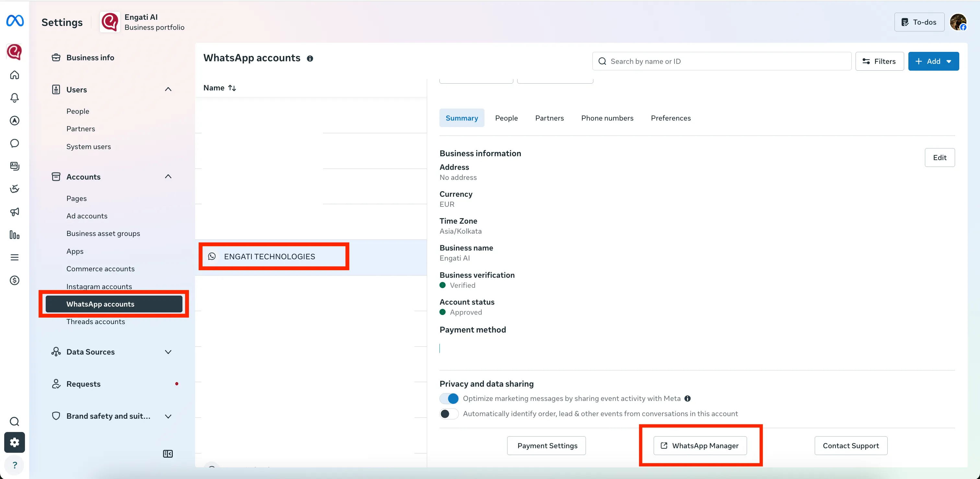980x479 pixels.
Task: Go to Home icon in left rail
Action: pyautogui.click(x=15, y=75)
